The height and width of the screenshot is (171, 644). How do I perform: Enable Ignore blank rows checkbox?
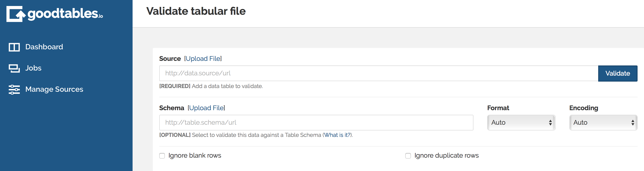[x=162, y=156]
